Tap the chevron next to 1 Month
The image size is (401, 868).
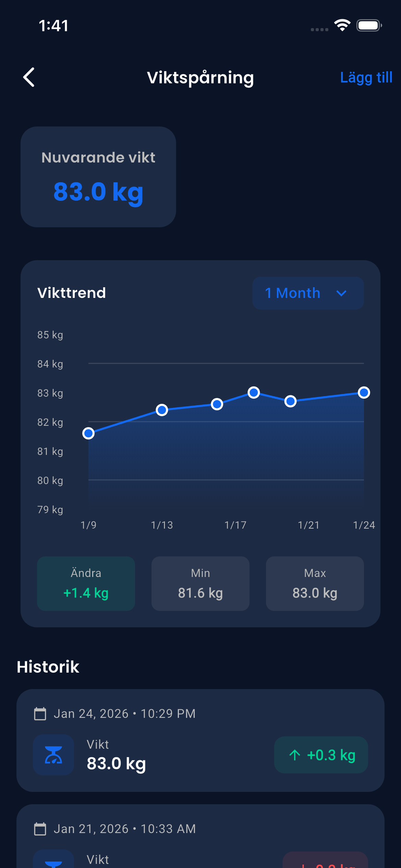pyautogui.click(x=342, y=293)
